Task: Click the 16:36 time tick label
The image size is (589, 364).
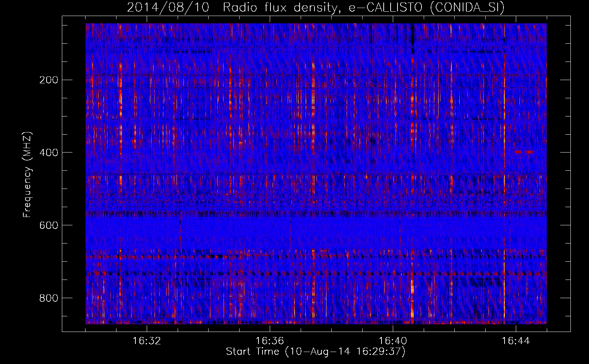Action: tap(270, 341)
